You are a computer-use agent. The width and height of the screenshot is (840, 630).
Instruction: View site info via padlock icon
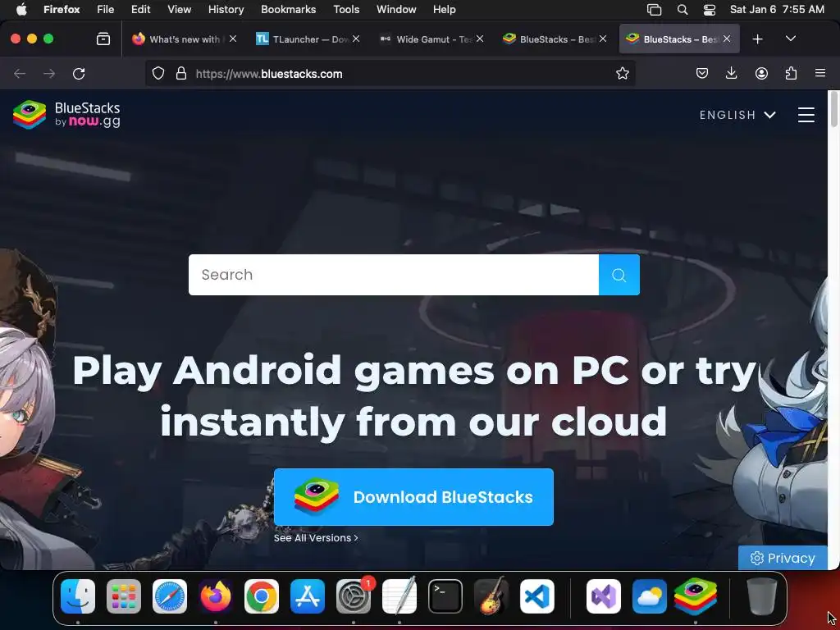tap(181, 73)
